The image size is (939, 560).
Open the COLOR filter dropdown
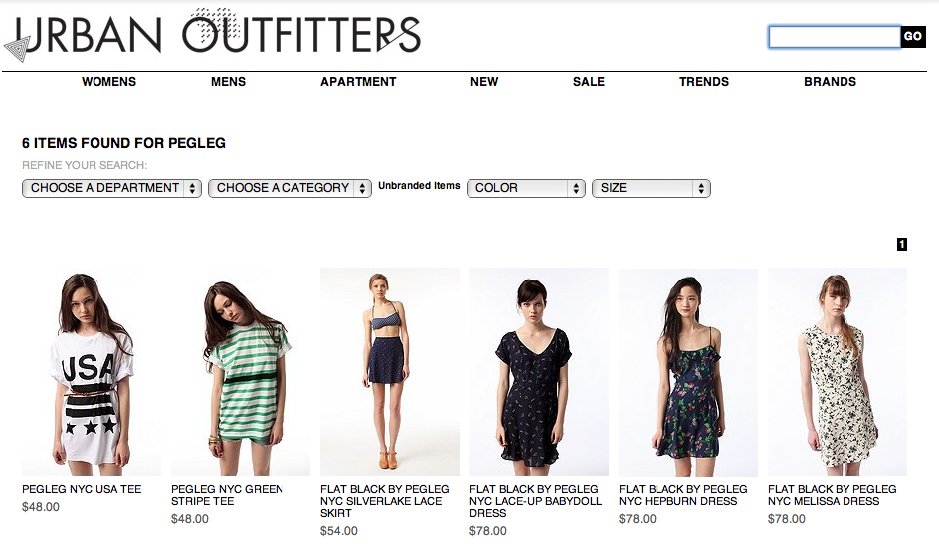coord(526,188)
